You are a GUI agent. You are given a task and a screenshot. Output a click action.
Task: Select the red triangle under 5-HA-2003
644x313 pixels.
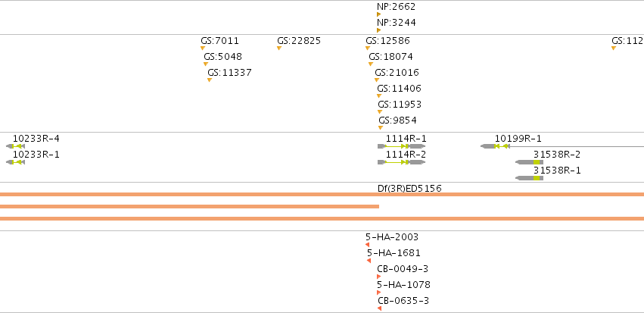pyautogui.click(x=367, y=245)
